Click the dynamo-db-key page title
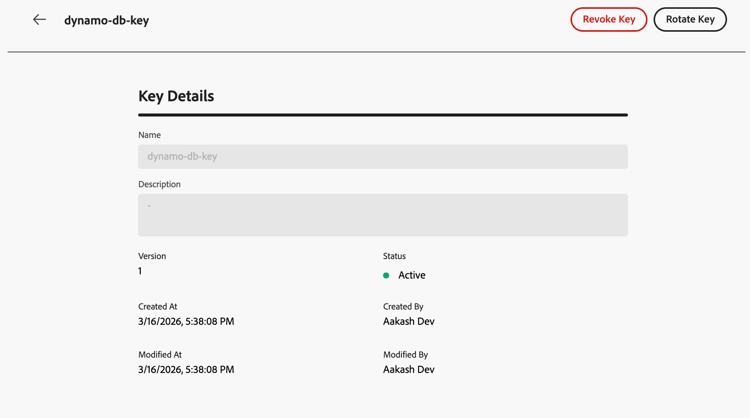 pos(106,20)
